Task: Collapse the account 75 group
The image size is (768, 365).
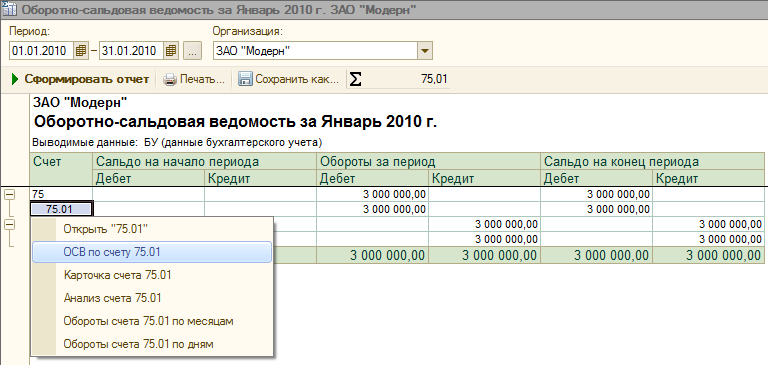Action: click(x=9, y=195)
